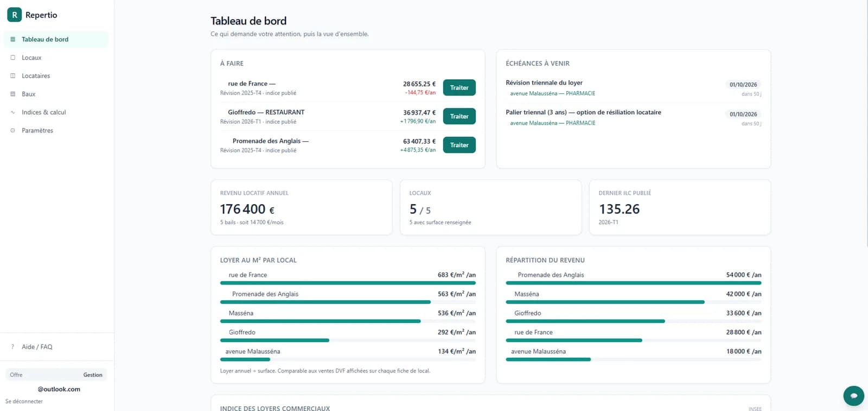Click the RÉPARTITION DU REVENU heading
Screen dimensions: 868x411
(545, 260)
